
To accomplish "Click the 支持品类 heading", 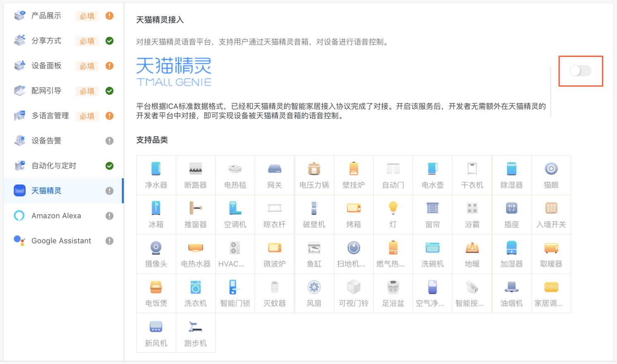I will pyautogui.click(x=152, y=140).
